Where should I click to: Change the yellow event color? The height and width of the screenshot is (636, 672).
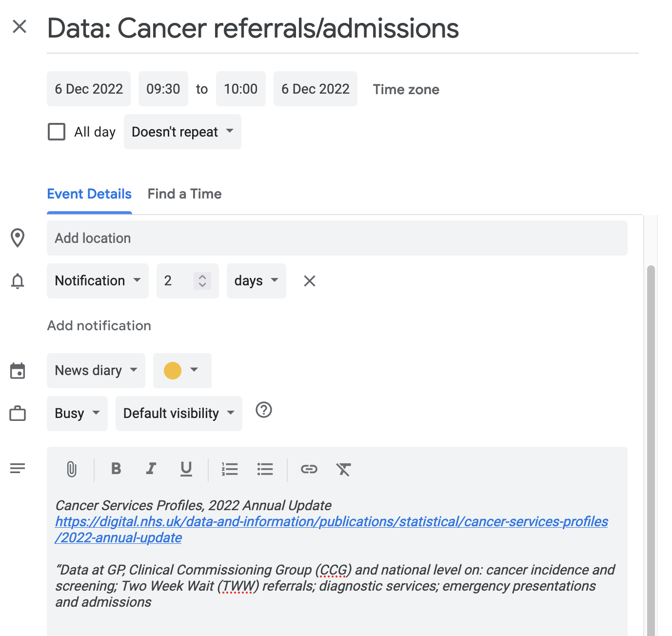coord(182,370)
